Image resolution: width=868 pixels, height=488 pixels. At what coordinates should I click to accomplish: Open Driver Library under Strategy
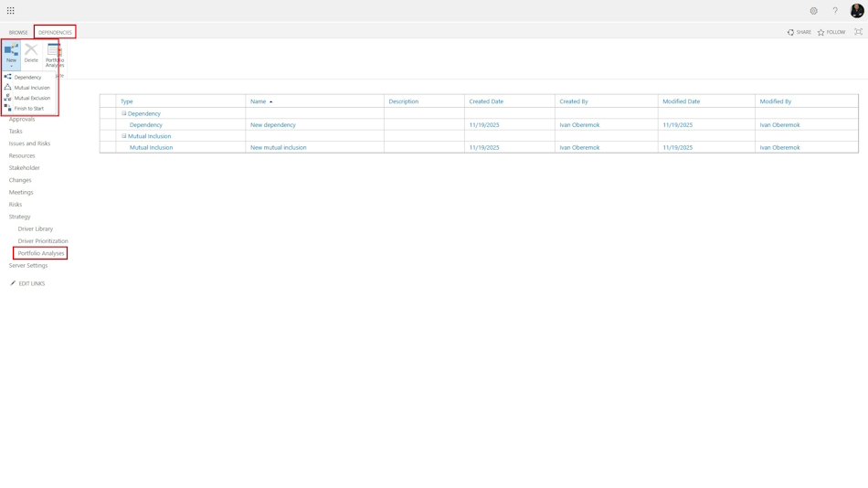(36, 228)
